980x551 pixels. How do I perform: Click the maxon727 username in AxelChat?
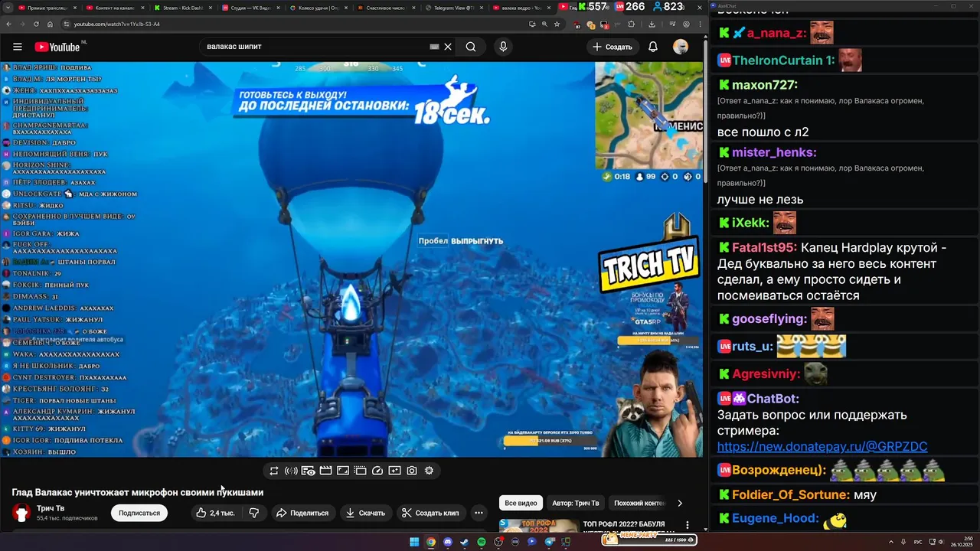tap(765, 85)
